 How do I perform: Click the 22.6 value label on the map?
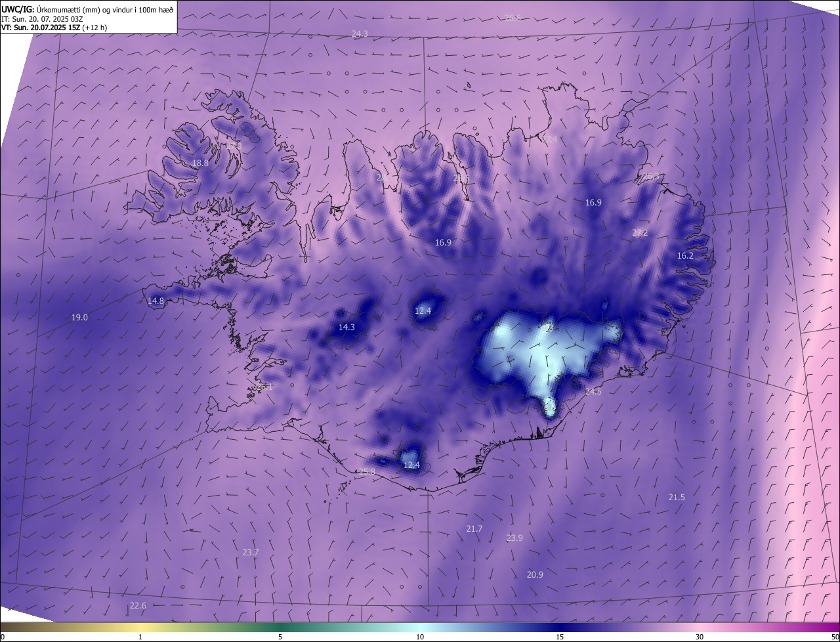coord(138,605)
